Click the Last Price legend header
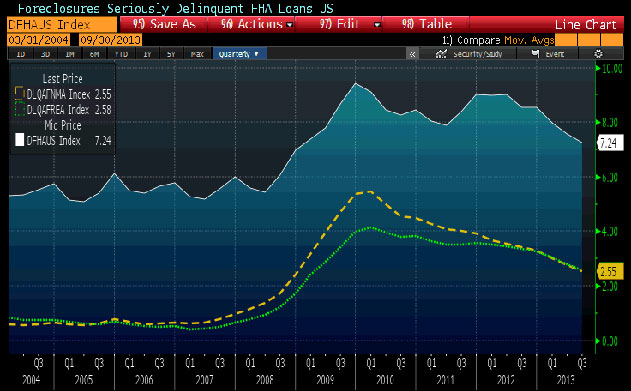The width and height of the screenshot is (631, 391). pos(62,79)
